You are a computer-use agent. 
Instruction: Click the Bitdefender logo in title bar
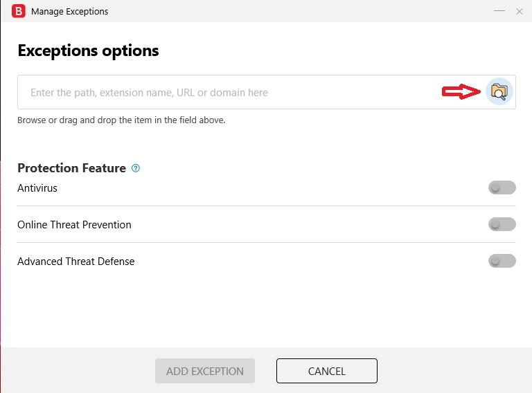coord(19,11)
